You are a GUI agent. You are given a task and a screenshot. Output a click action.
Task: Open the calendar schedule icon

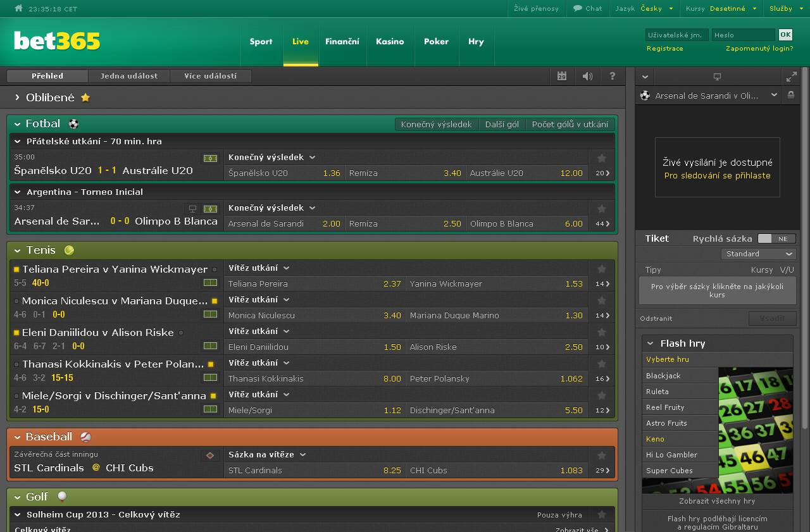click(562, 76)
